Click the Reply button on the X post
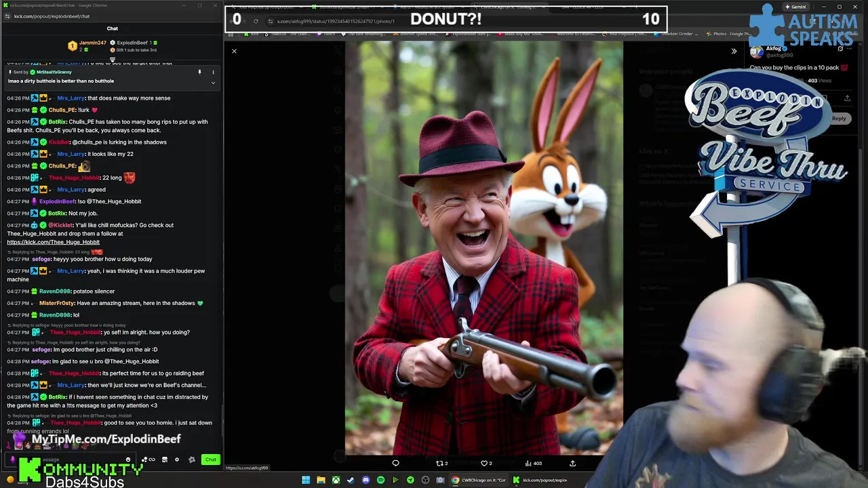This screenshot has width=868, height=488. [839, 119]
